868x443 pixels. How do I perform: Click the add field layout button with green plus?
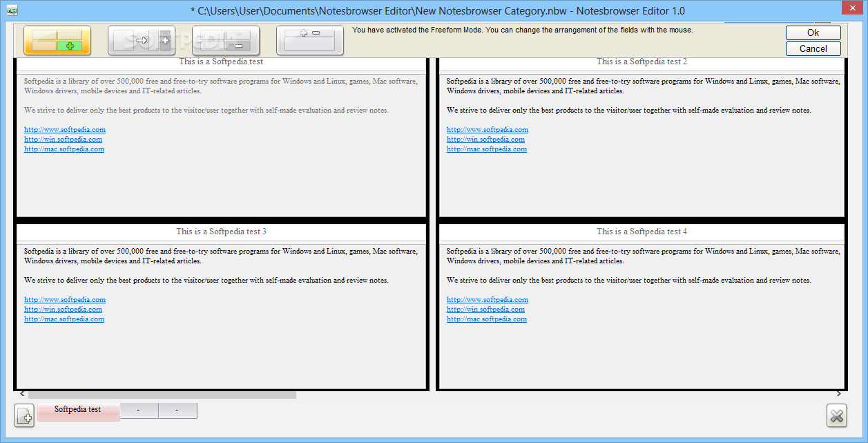tap(57, 41)
